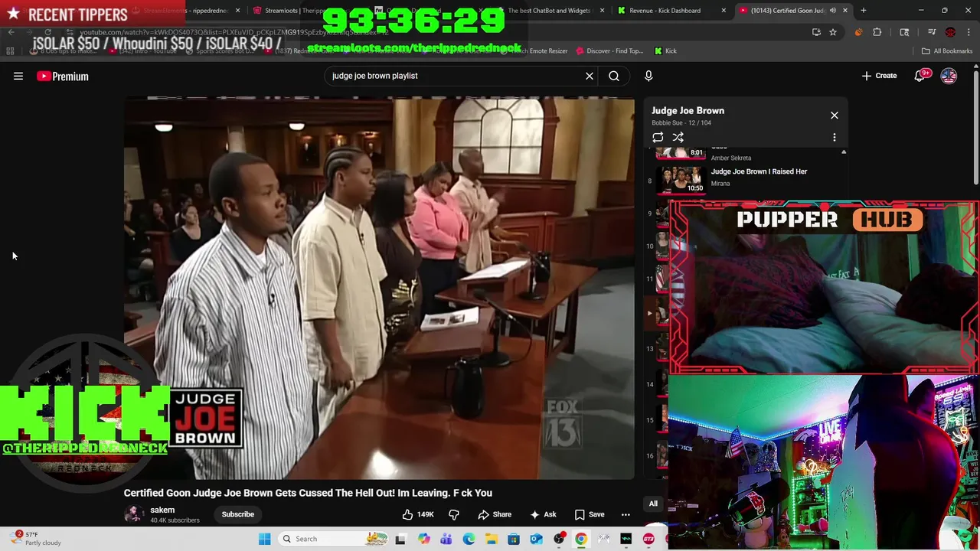Open the account avatar menu
The width and height of the screenshot is (980, 551).
949,76
